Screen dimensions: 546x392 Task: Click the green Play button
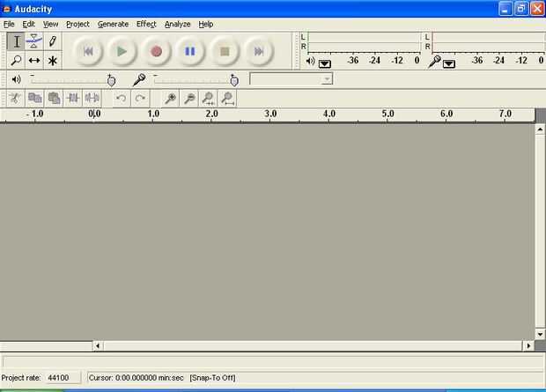coord(122,52)
